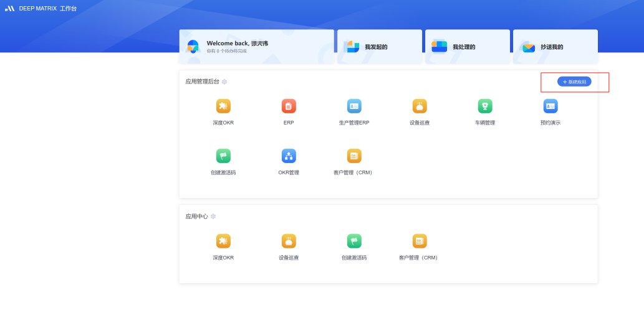
Task: Click the 工作台 title text
Action: [x=68, y=9]
